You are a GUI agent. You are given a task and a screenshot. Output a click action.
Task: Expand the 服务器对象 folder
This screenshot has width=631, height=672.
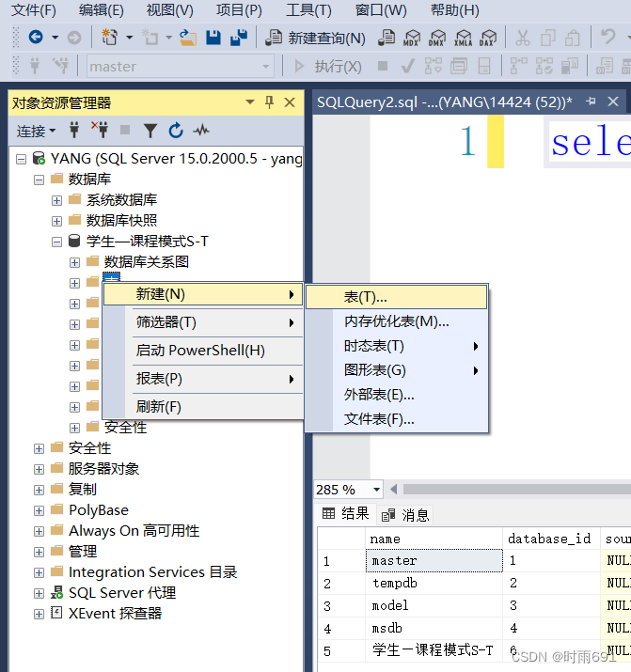39,469
